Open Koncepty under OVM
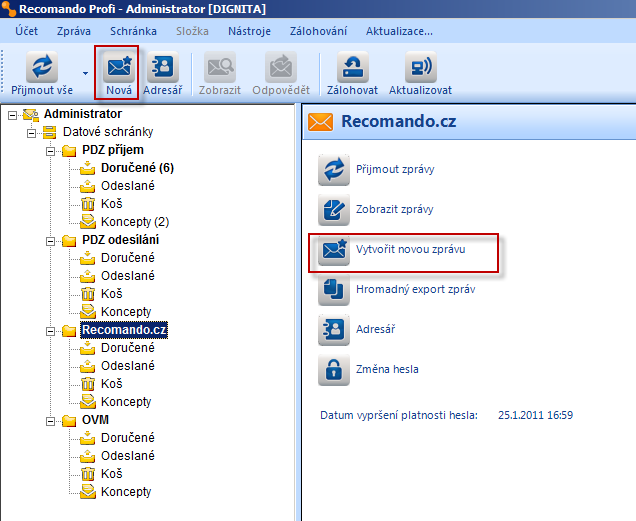This screenshot has height=521, width=636. point(126,492)
